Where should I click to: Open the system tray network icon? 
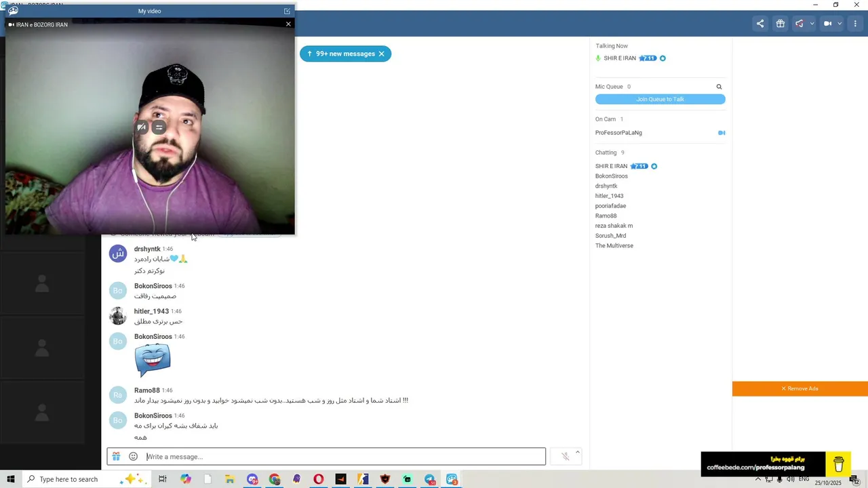click(769, 479)
